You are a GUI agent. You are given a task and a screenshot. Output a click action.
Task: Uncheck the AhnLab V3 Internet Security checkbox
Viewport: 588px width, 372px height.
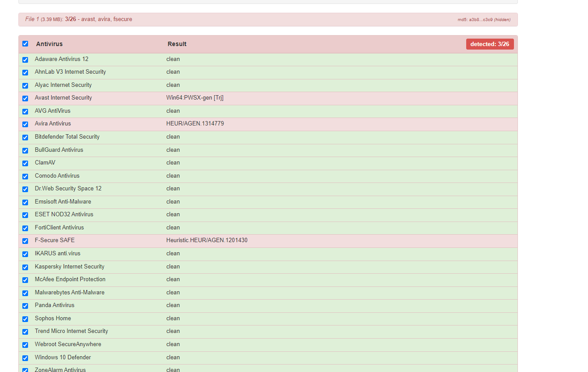click(x=25, y=72)
